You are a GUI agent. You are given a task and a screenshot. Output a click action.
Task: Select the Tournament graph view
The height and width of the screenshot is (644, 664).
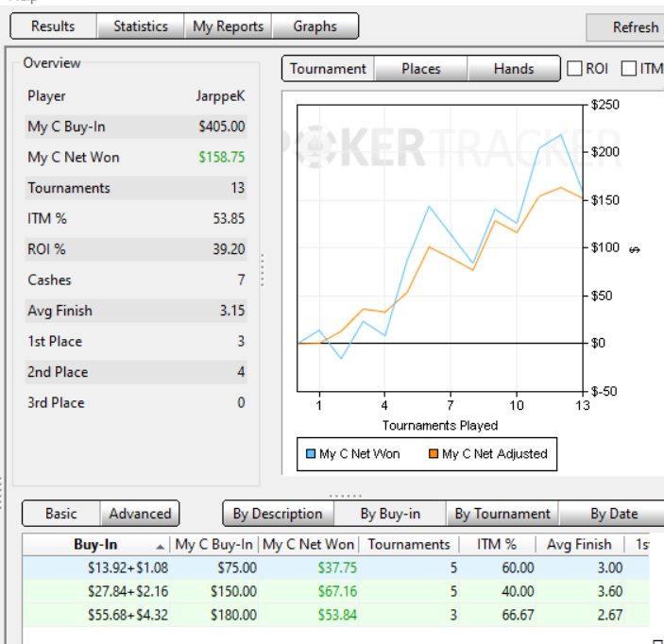click(328, 69)
